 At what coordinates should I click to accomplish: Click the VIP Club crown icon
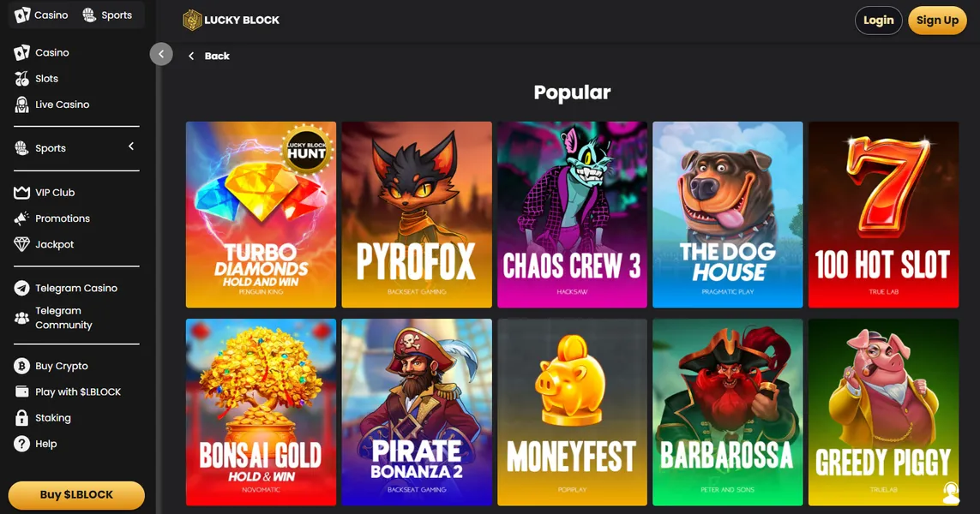point(22,193)
